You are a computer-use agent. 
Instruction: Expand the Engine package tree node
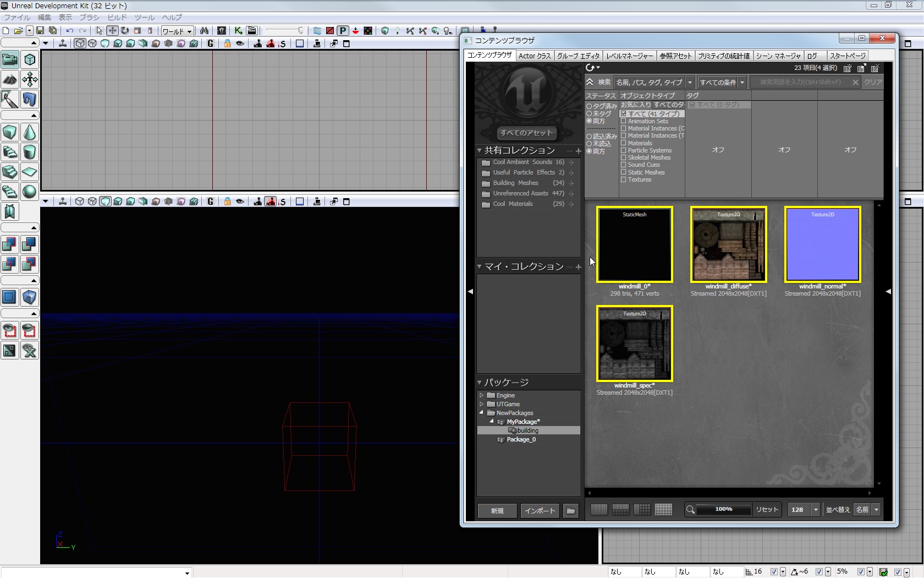point(482,395)
